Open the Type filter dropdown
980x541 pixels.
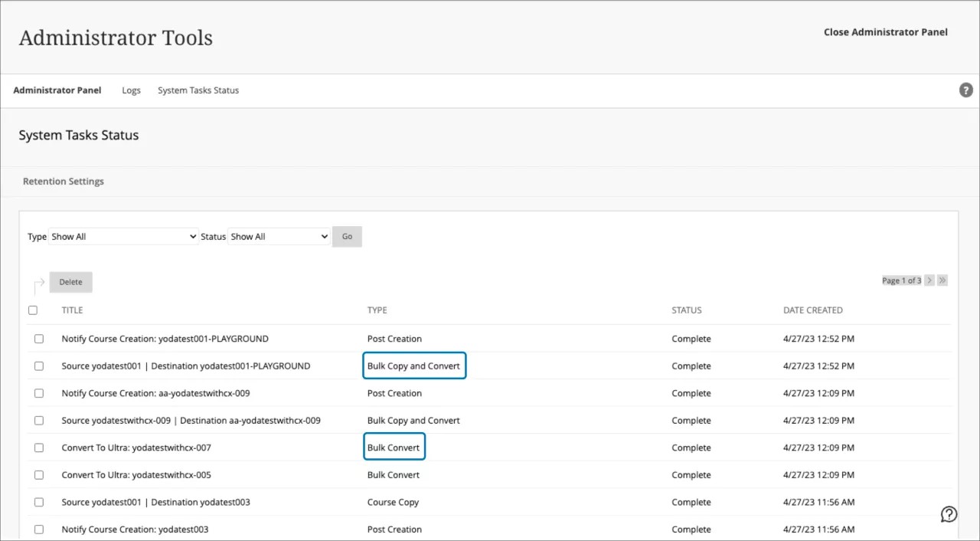click(x=122, y=236)
